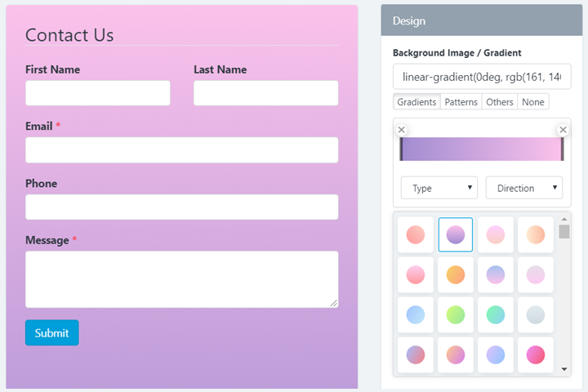Screen dimensions: 588x392
Task: Select the light gray gradient swatch
Action: tap(536, 314)
